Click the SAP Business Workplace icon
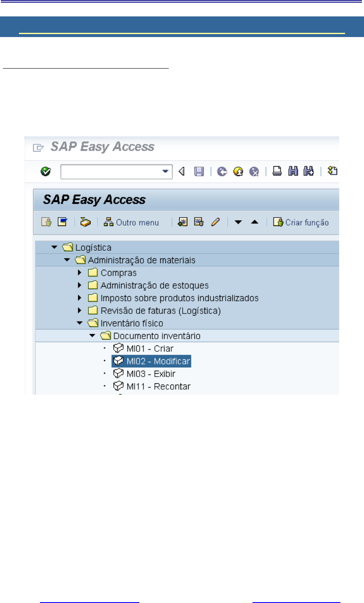Screen dimensions: 364x603 point(85,222)
